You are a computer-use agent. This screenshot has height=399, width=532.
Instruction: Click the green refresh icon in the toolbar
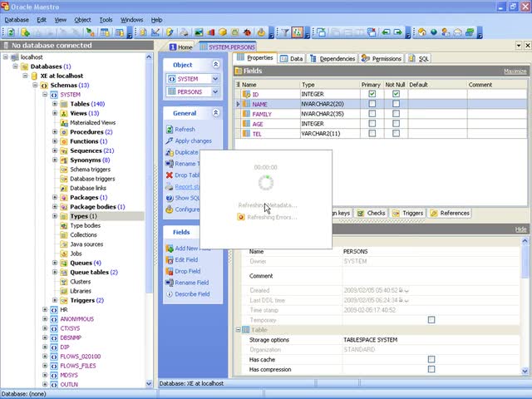click(x=11, y=32)
